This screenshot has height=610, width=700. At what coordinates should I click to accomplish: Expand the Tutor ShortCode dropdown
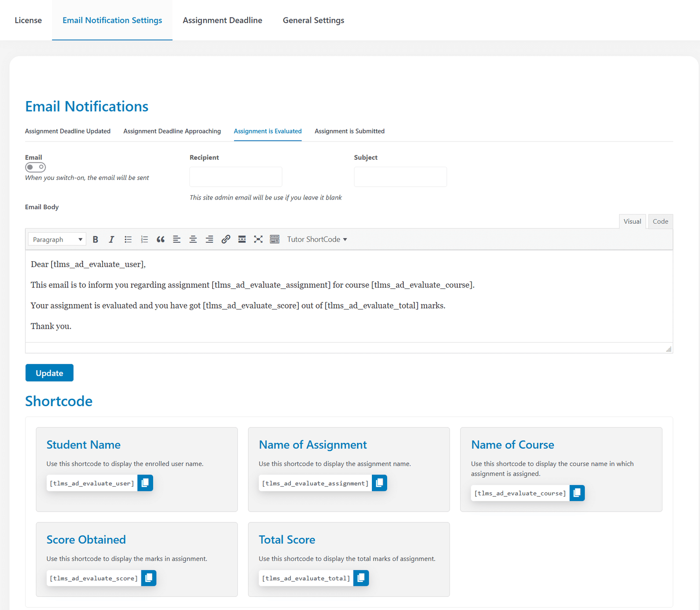(317, 239)
